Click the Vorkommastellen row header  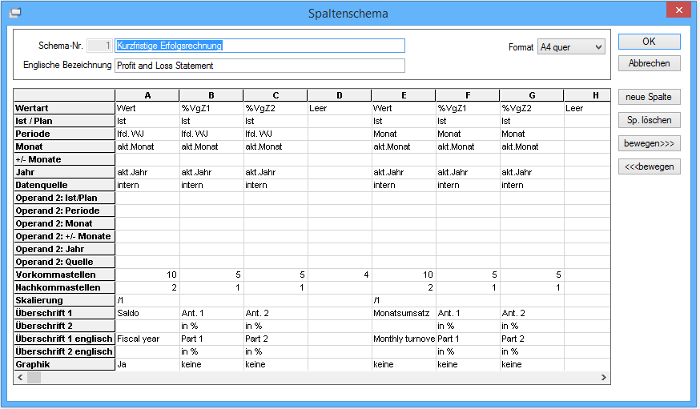tap(64, 275)
